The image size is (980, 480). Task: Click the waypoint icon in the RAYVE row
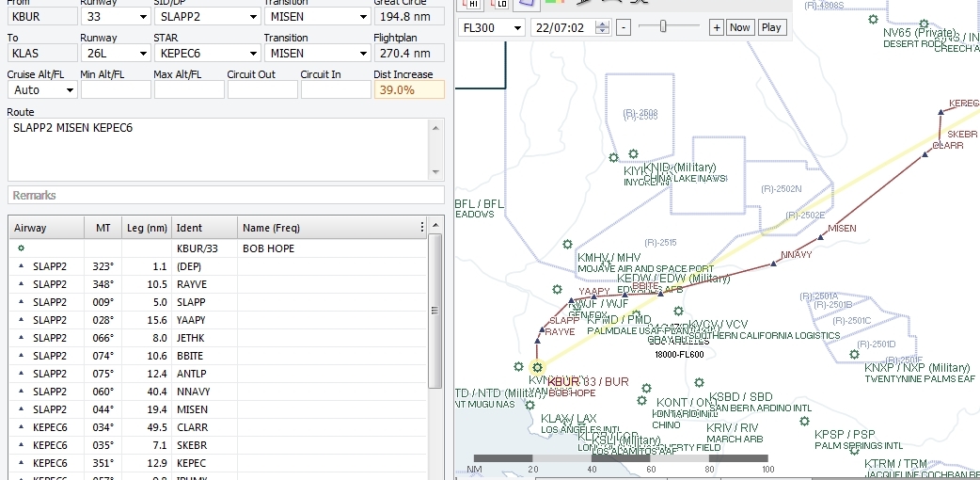tap(22, 284)
